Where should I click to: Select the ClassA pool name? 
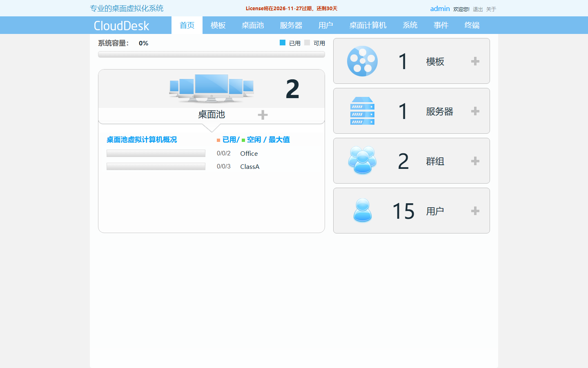(x=250, y=166)
